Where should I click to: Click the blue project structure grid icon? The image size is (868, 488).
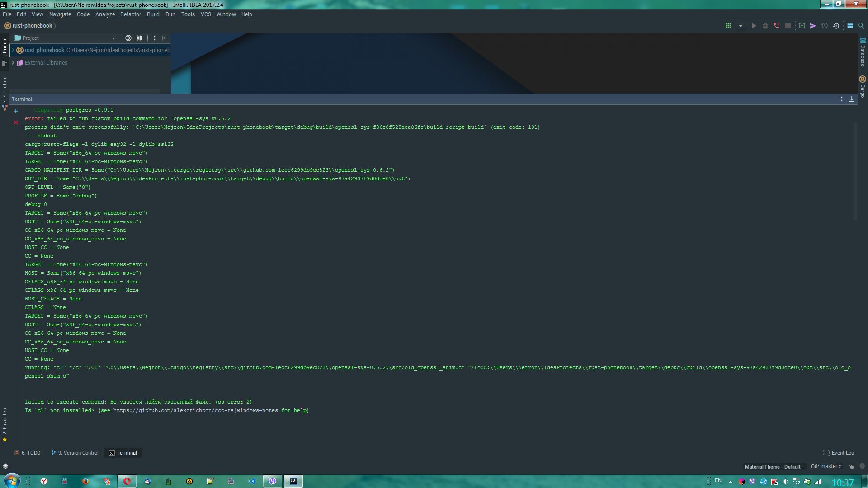click(x=850, y=26)
